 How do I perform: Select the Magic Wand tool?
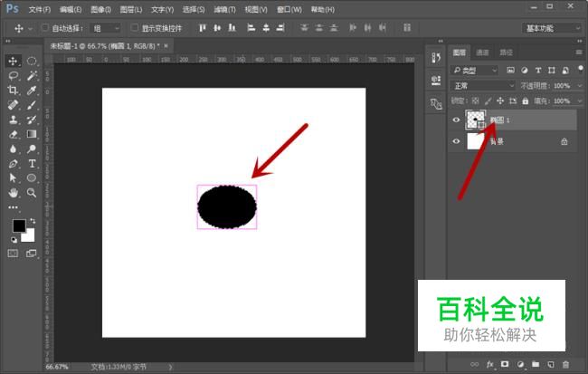pyautogui.click(x=32, y=76)
